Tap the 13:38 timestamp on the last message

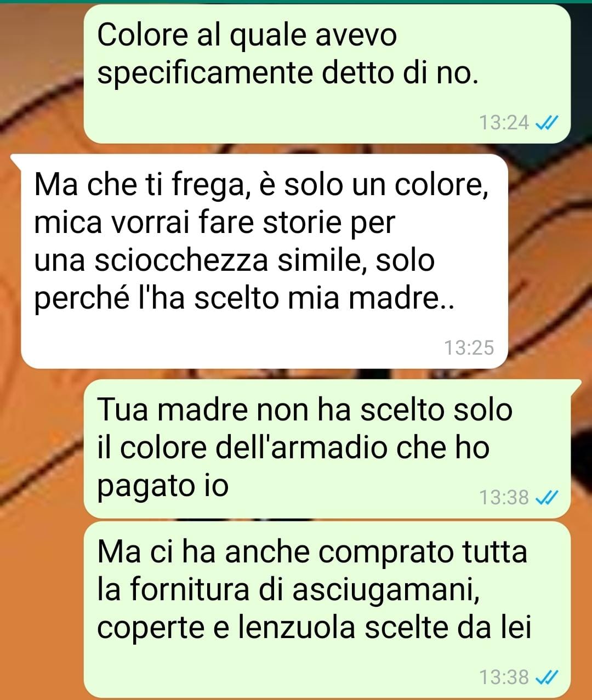click(x=504, y=678)
